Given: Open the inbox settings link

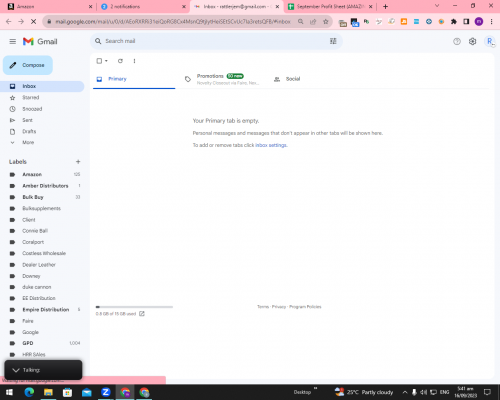Looking at the screenshot, I should 271,145.
